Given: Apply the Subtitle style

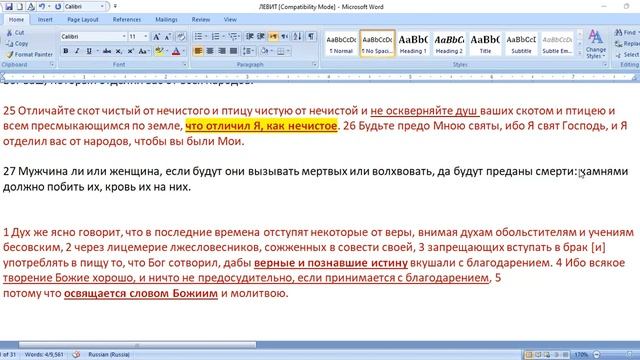Looking at the screenshot, I should click(521, 43).
